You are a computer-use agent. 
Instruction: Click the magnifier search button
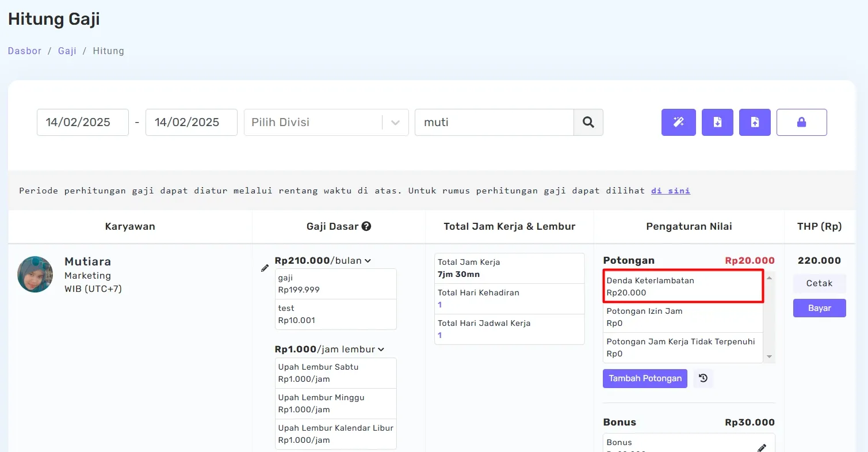coord(588,122)
